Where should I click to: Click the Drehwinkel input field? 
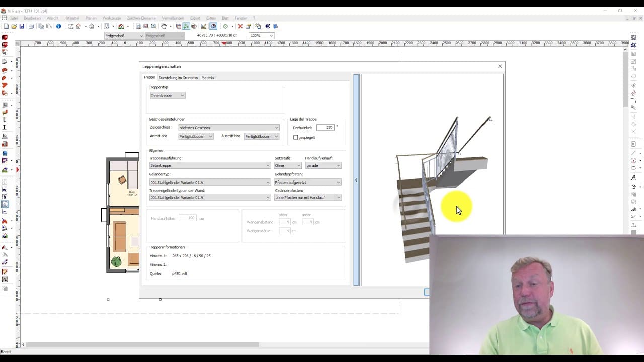coord(325,128)
